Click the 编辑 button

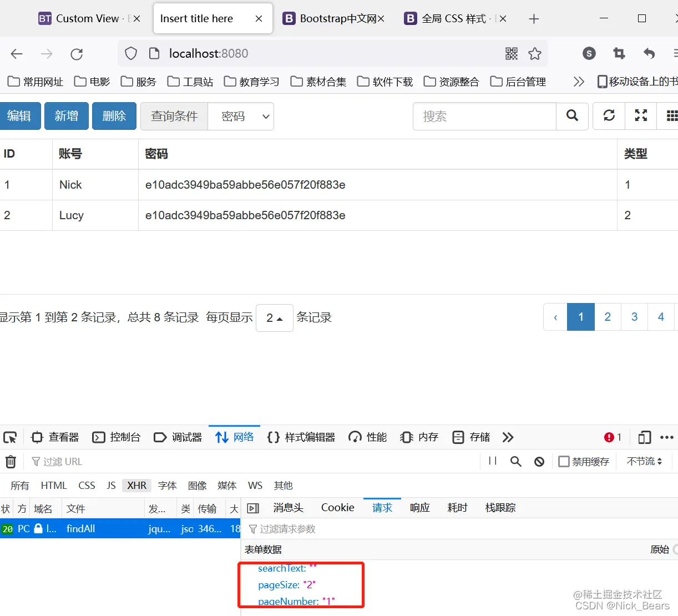19,116
